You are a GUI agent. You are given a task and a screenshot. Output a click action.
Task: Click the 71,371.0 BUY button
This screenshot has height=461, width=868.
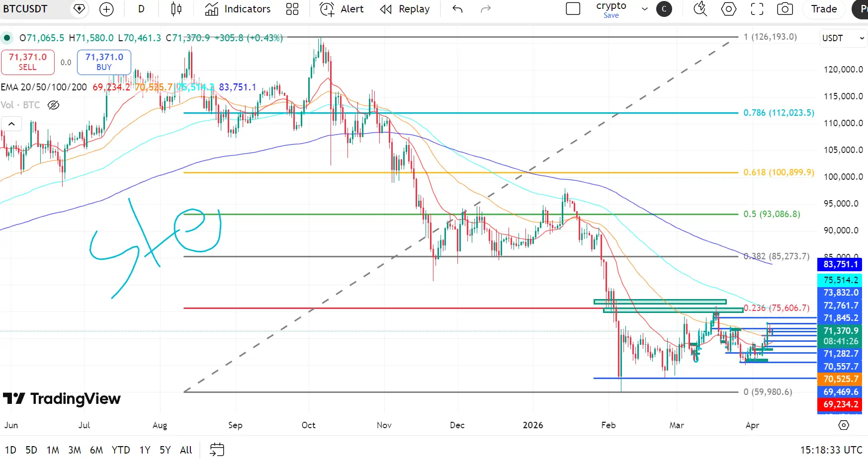[x=104, y=62]
